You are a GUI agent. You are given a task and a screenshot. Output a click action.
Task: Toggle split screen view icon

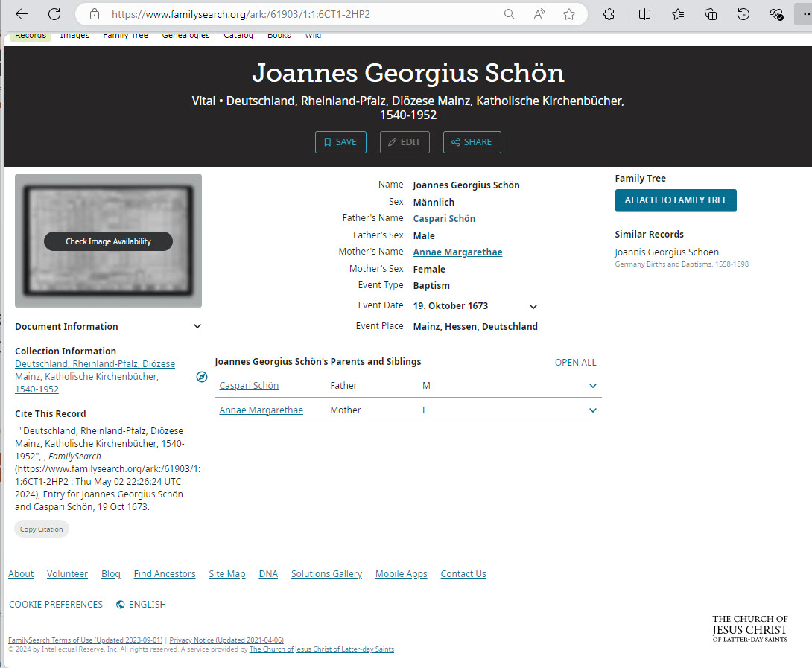click(x=645, y=14)
